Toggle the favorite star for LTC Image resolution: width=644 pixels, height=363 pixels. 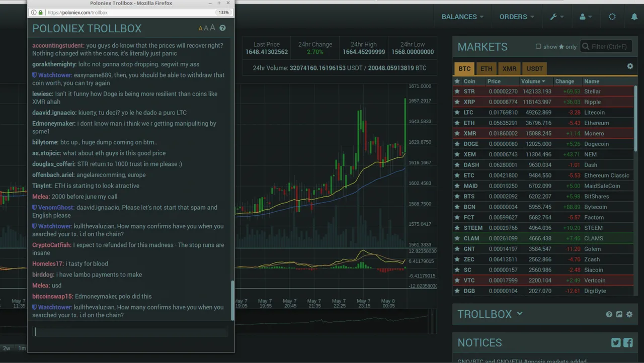pos(457,113)
